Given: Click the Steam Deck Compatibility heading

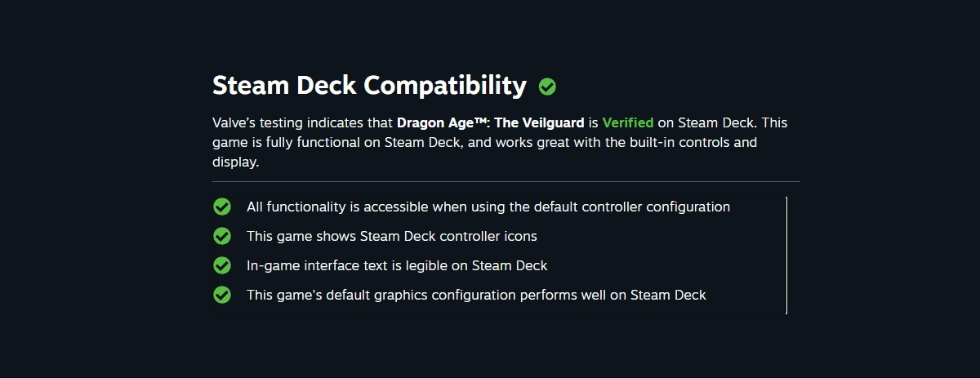Looking at the screenshot, I should click(369, 85).
